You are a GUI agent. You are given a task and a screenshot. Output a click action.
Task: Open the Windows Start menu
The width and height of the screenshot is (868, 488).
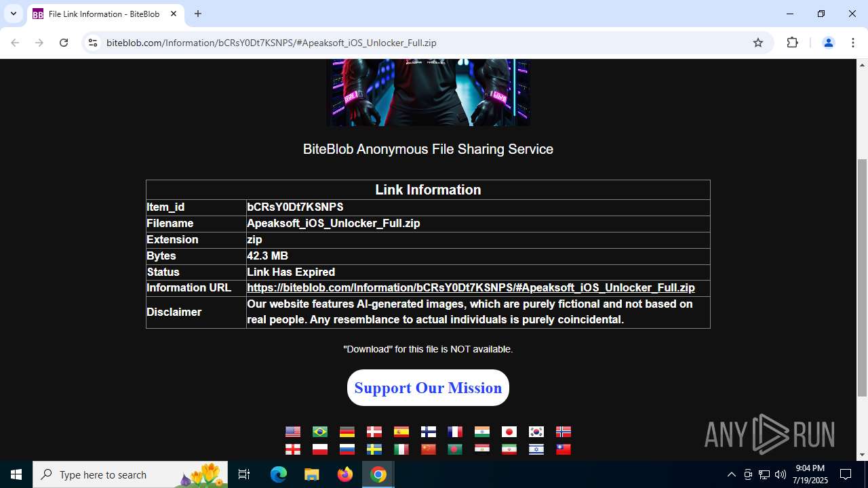(x=16, y=474)
